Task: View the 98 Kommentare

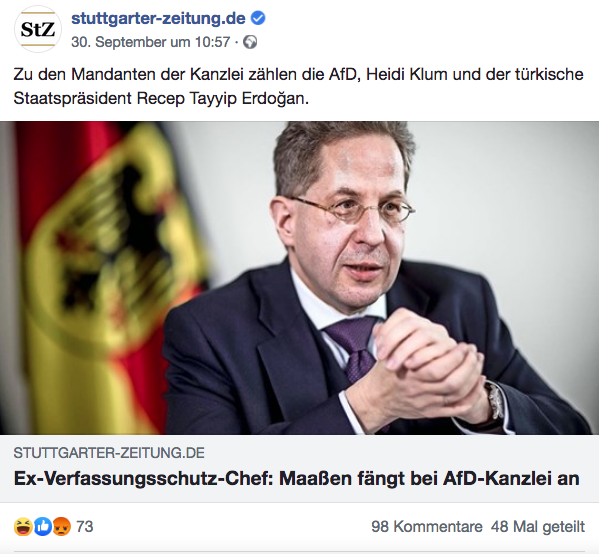Action: click(x=427, y=526)
